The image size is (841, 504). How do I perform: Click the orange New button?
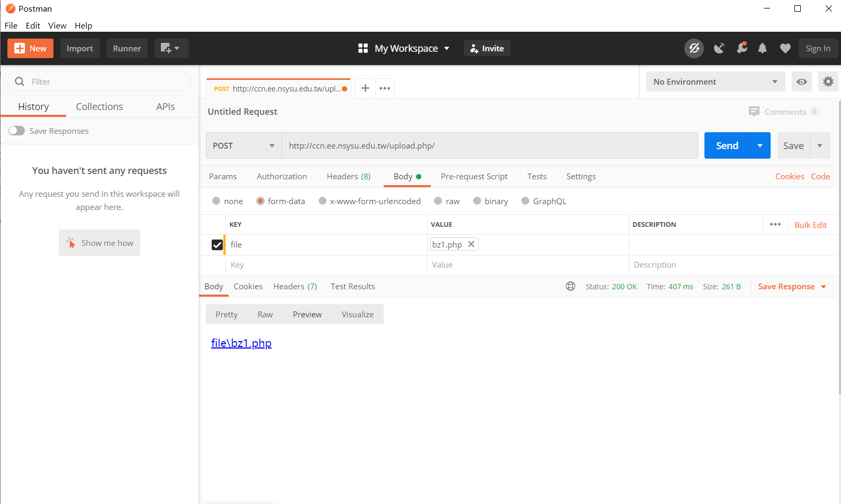[31, 49]
